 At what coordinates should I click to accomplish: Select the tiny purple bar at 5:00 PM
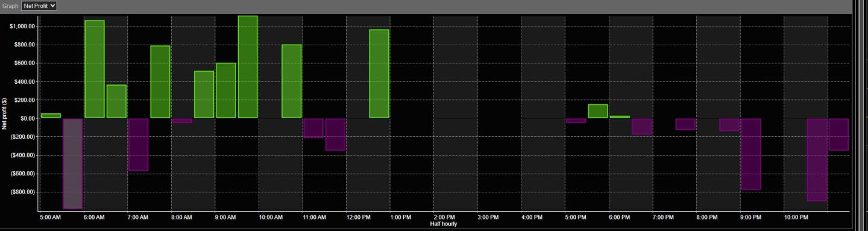click(576, 121)
